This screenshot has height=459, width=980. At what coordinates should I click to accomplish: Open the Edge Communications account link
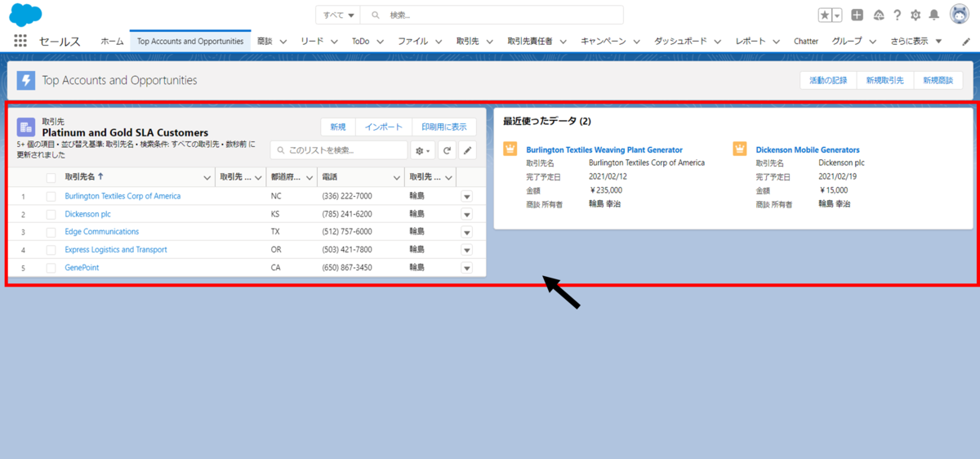102,232
